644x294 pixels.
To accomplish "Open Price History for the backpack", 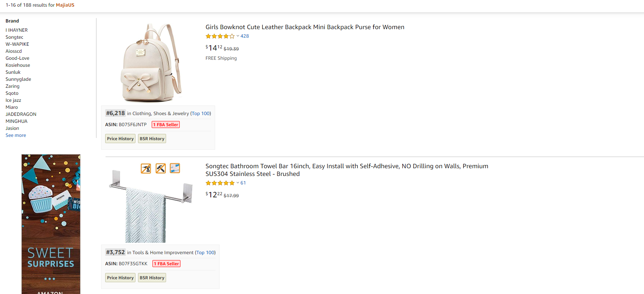I will point(120,139).
